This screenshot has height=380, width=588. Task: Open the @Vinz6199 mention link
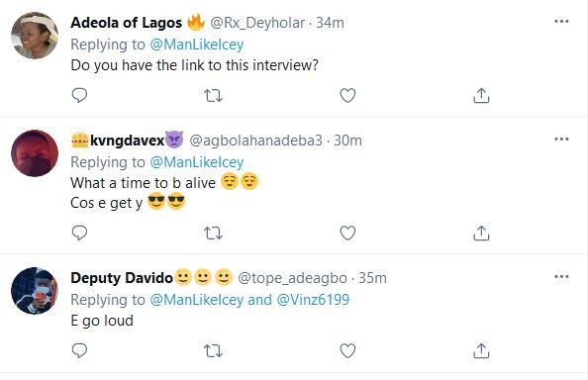point(313,300)
